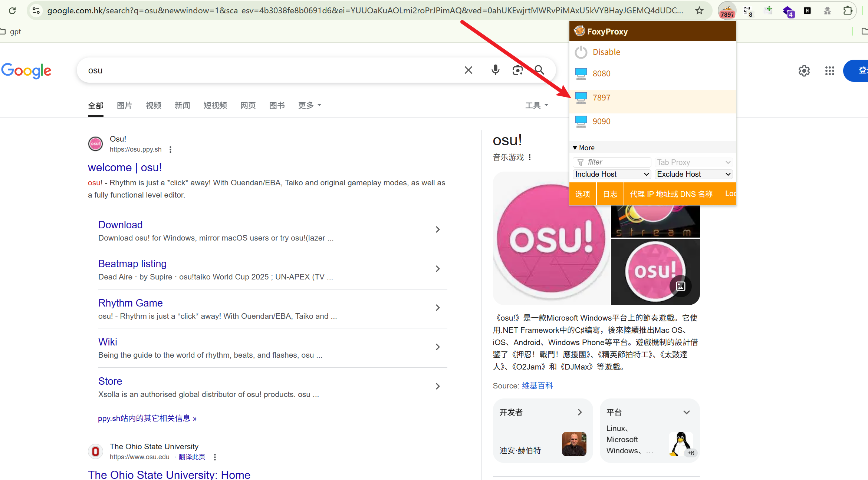Image resolution: width=868 pixels, height=480 pixels.
Task: Switch to the 网页 web tab
Action: click(x=248, y=106)
